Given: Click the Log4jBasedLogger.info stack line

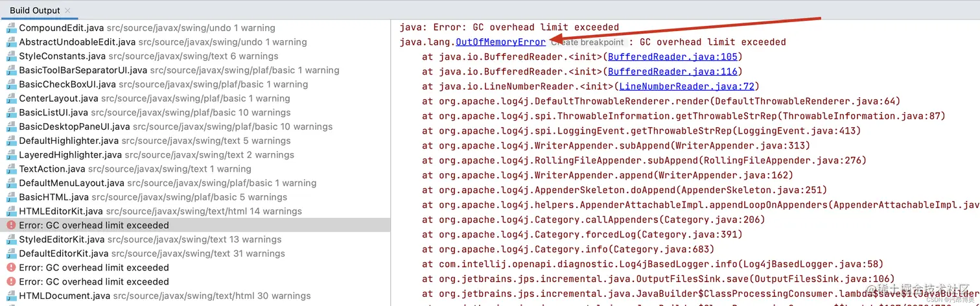Looking at the screenshot, I should pos(653,264).
